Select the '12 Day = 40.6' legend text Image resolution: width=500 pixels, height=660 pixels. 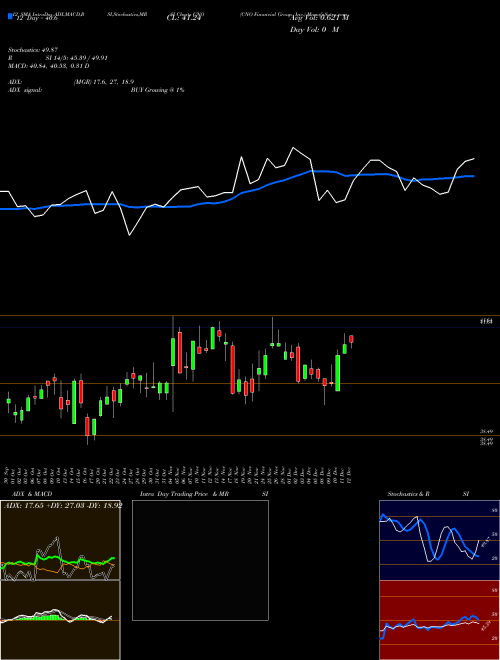(x=37, y=19)
